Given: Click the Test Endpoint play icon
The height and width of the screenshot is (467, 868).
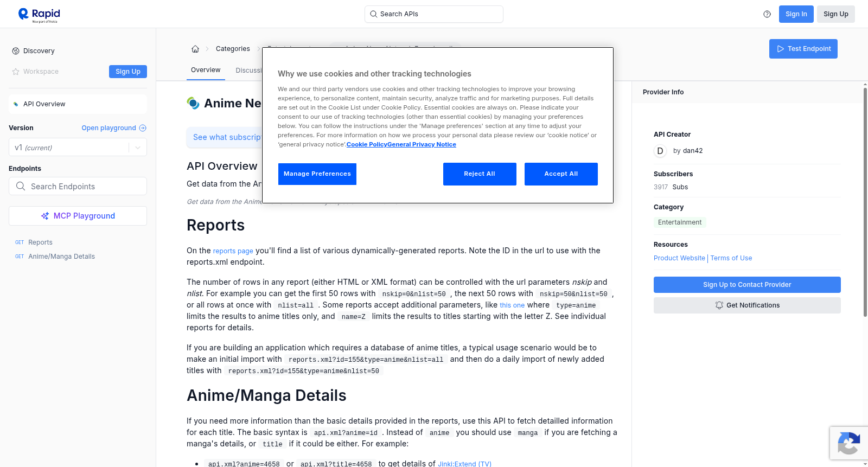Looking at the screenshot, I should (781, 49).
